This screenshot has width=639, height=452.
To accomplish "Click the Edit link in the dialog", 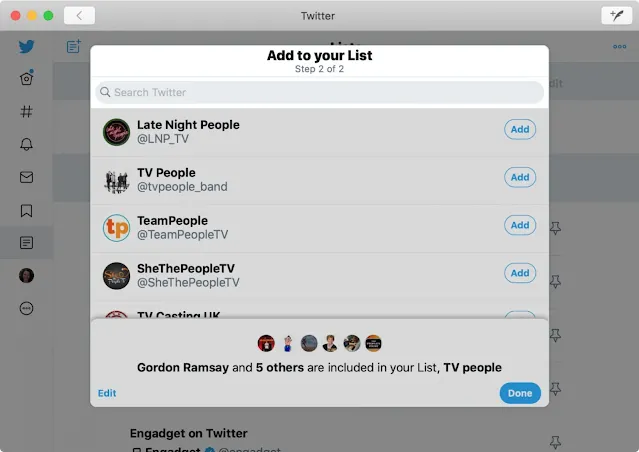I will (107, 393).
